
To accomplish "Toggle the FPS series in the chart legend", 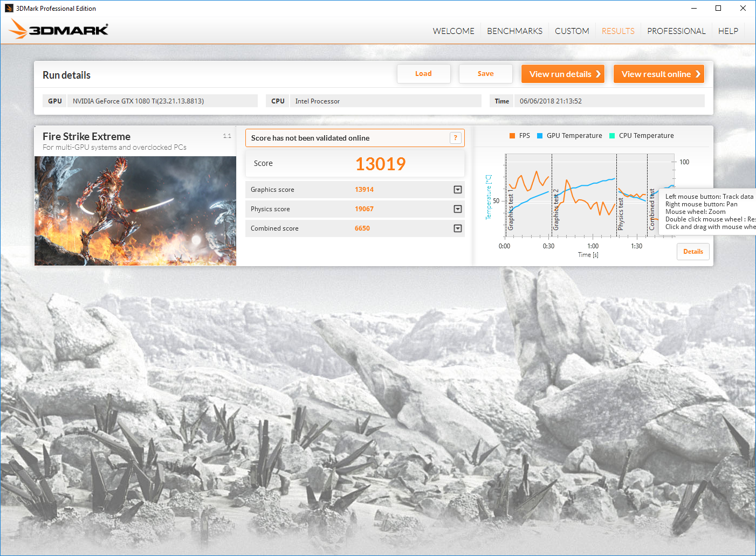I will 520,136.
